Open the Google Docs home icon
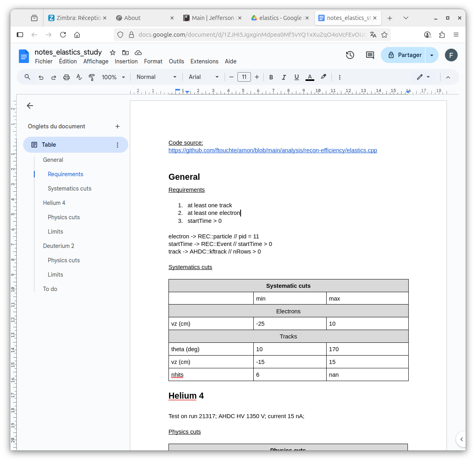 tap(24, 56)
